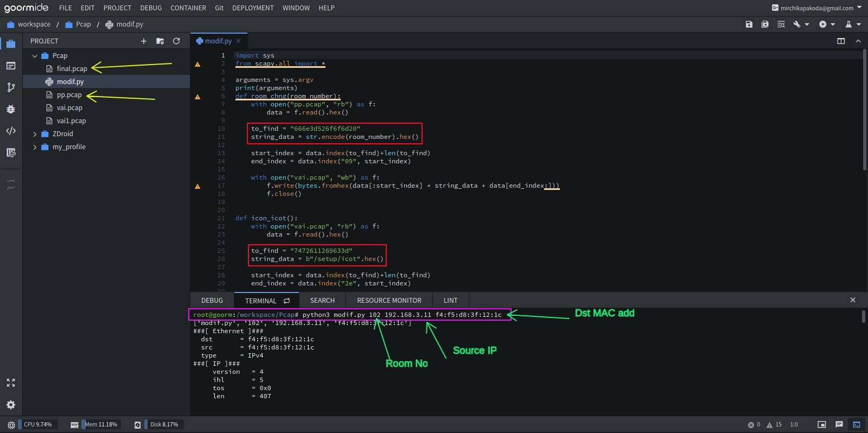Screen dimensions: 868x433
Task: Switch to the SEARCH tab
Action: [322, 301]
